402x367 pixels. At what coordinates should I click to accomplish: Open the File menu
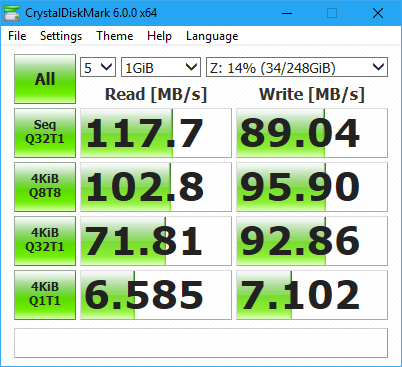[x=17, y=36]
